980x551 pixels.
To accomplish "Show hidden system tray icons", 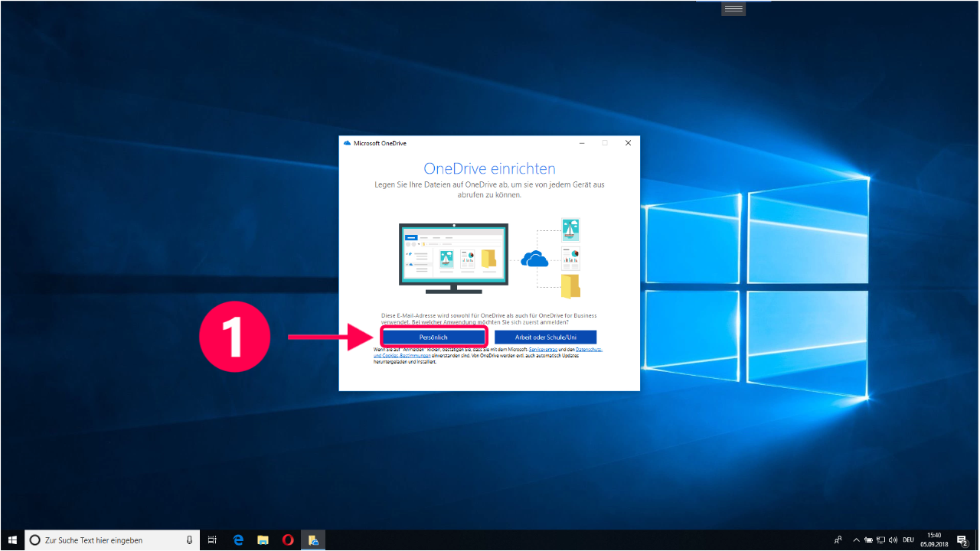I will coord(857,540).
